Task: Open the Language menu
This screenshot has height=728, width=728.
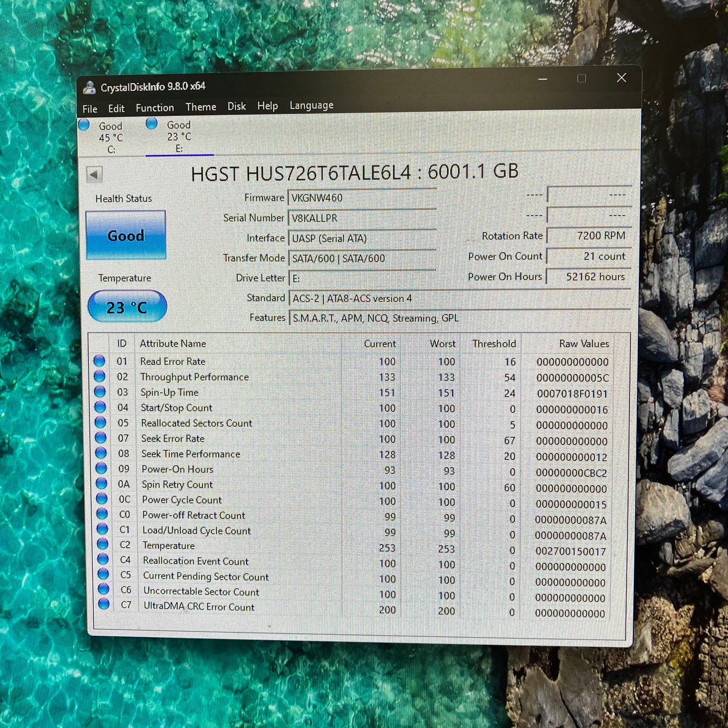Action: (311, 105)
